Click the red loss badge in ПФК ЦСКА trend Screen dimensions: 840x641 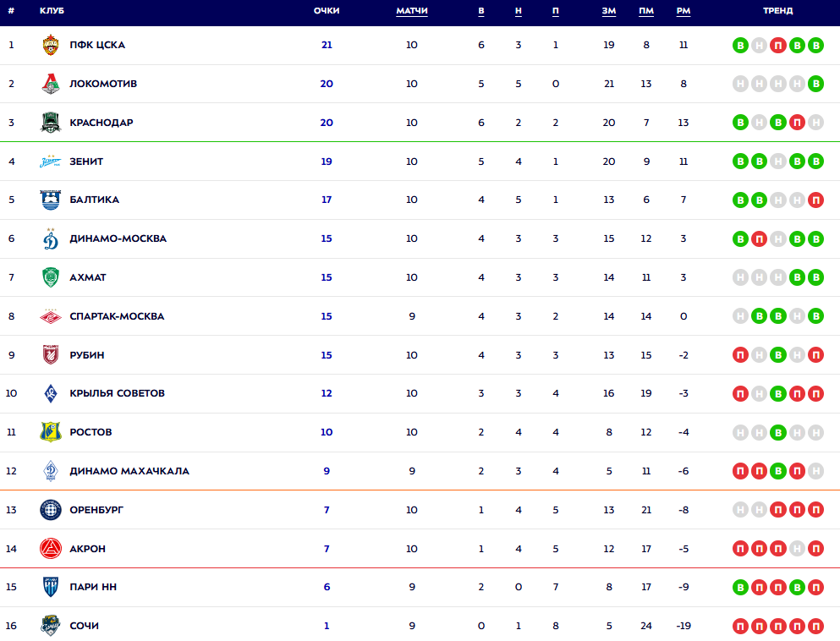[x=778, y=45]
